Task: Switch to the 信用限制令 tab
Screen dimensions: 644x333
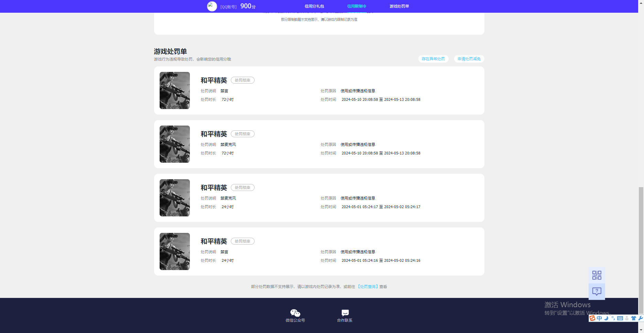Action: pyautogui.click(x=357, y=6)
